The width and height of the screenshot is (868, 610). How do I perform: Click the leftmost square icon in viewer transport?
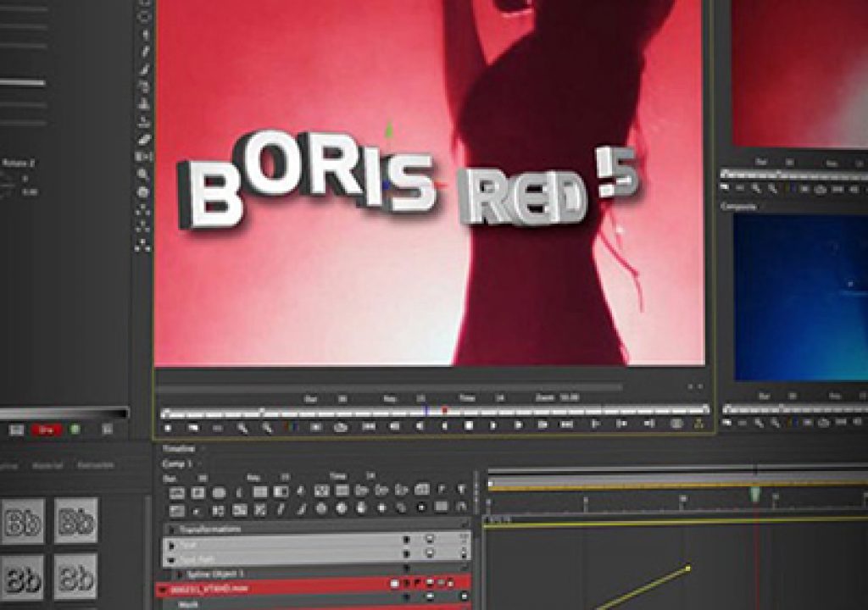169,427
